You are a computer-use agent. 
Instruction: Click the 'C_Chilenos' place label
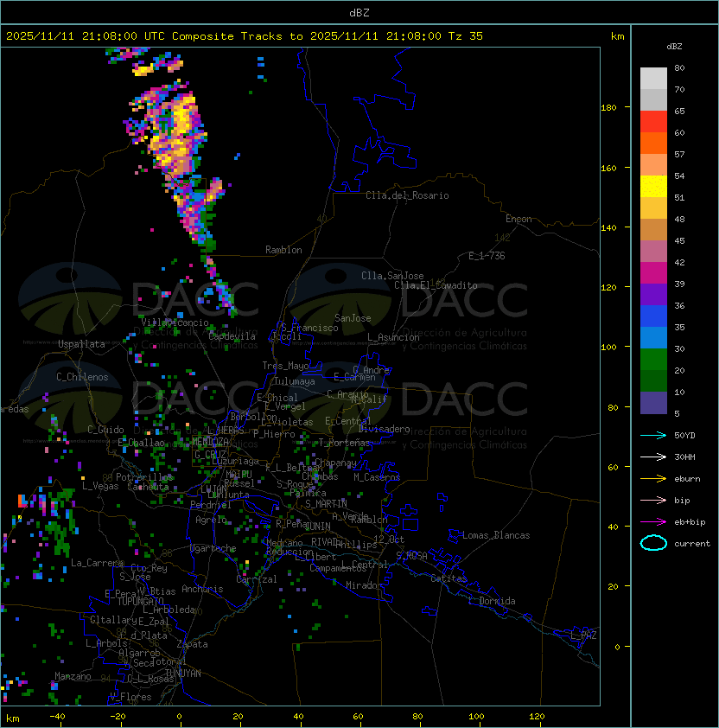tap(82, 377)
